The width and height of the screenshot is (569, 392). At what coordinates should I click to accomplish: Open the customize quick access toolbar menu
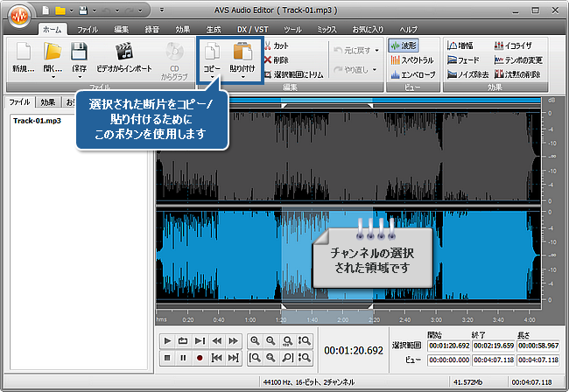(x=162, y=10)
